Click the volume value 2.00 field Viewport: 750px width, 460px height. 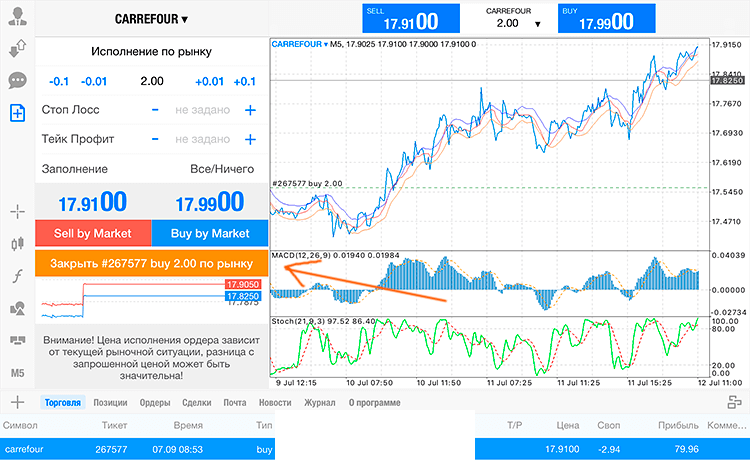pos(152,81)
